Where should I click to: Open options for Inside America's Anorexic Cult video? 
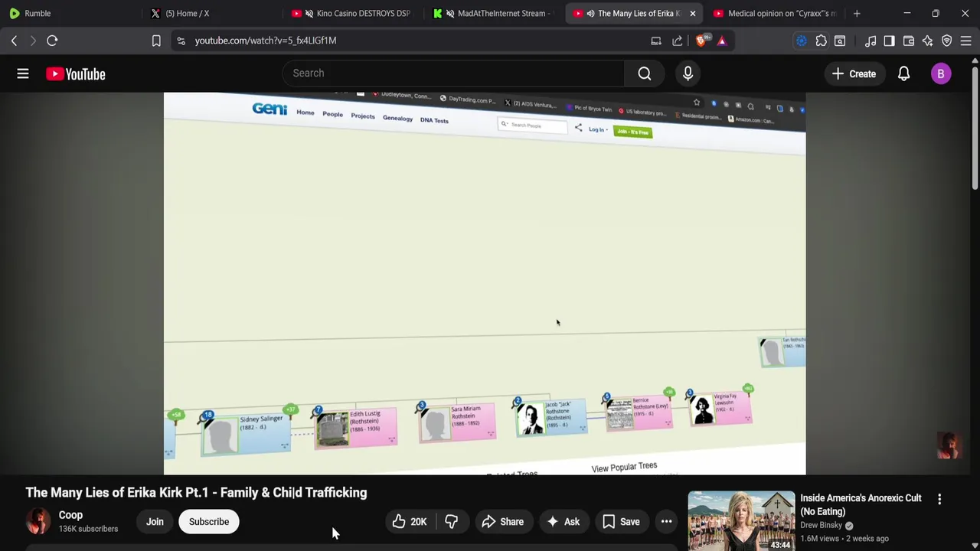[x=939, y=499]
